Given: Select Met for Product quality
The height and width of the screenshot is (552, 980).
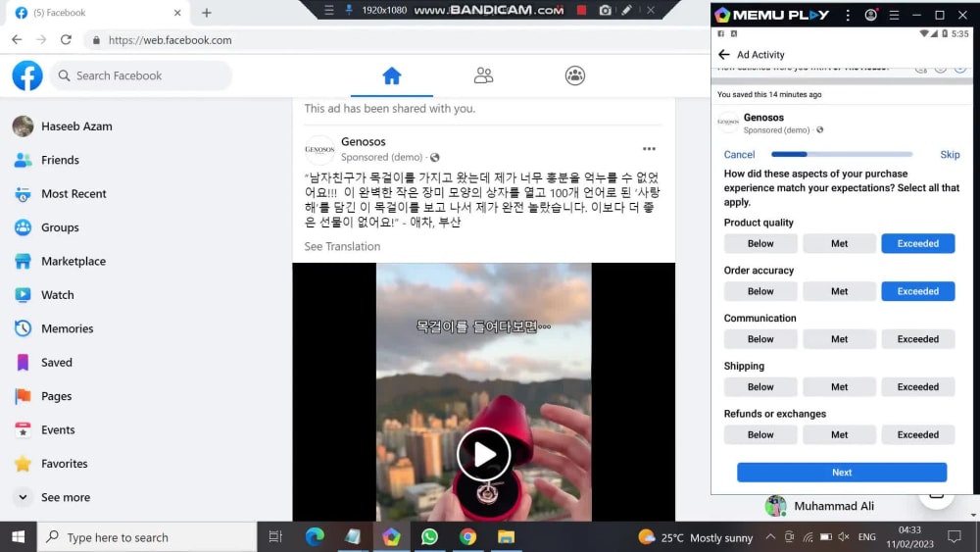Looking at the screenshot, I should 840,244.
